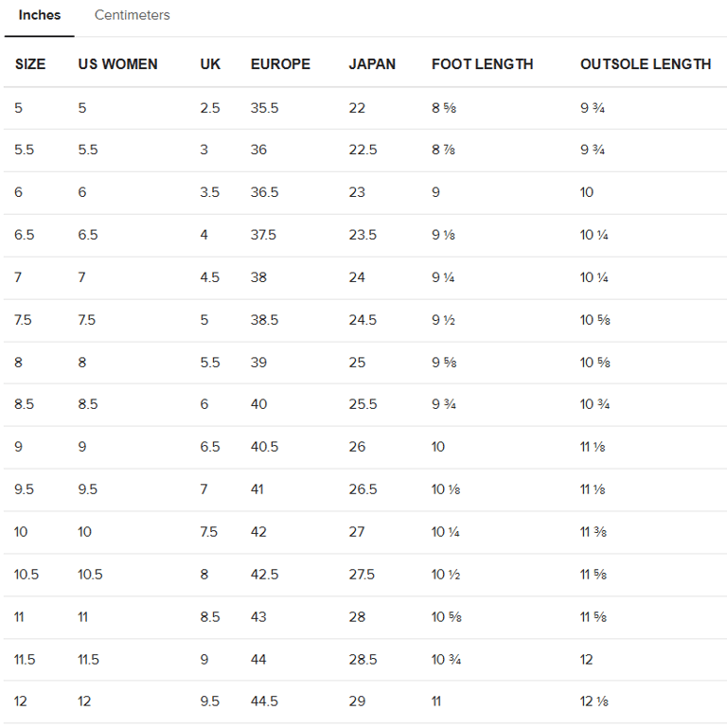The width and height of the screenshot is (727, 728).
Task: Click the JAPAN column header
Action: (x=372, y=64)
